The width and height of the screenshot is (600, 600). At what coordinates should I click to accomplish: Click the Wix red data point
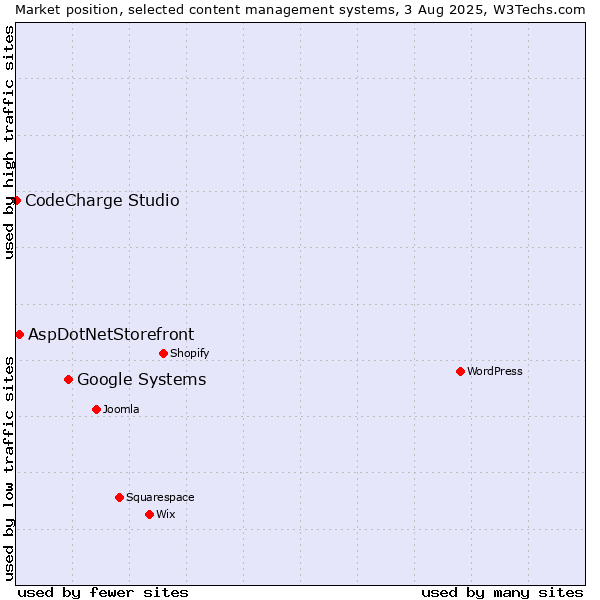[150, 515]
